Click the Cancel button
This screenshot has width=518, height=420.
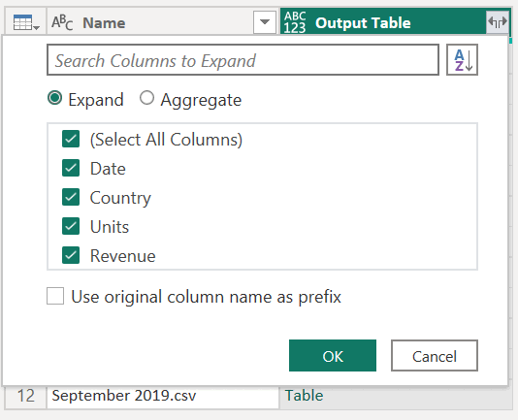[x=435, y=356]
